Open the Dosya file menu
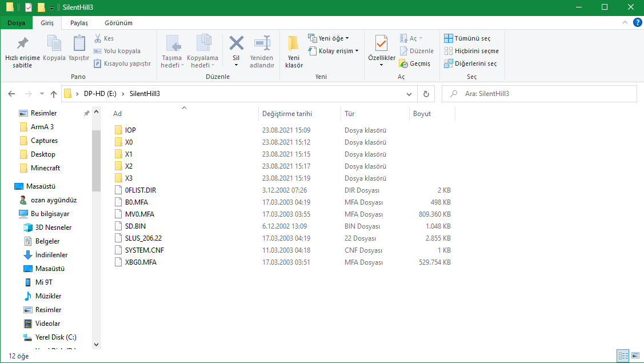The width and height of the screenshot is (644, 363). pyautogui.click(x=16, y=23)
